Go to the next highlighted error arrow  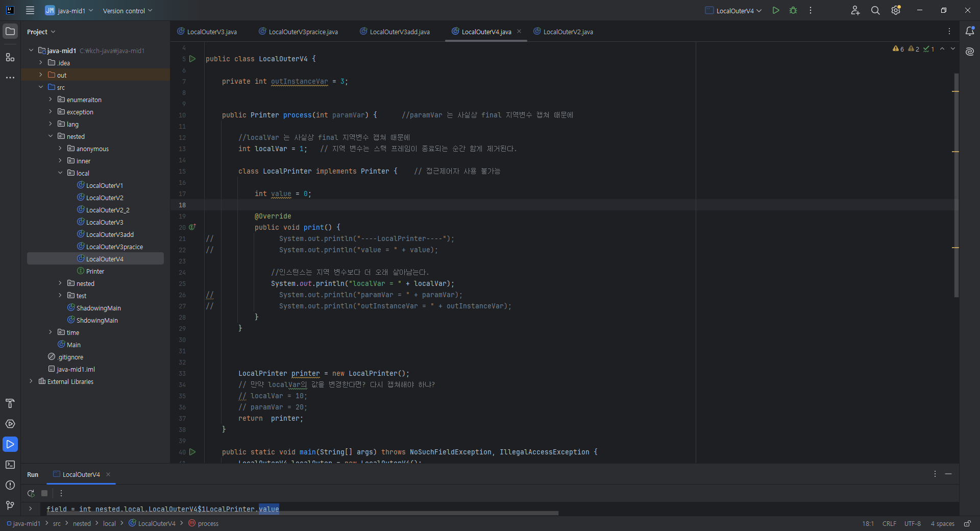coord(953,49)
